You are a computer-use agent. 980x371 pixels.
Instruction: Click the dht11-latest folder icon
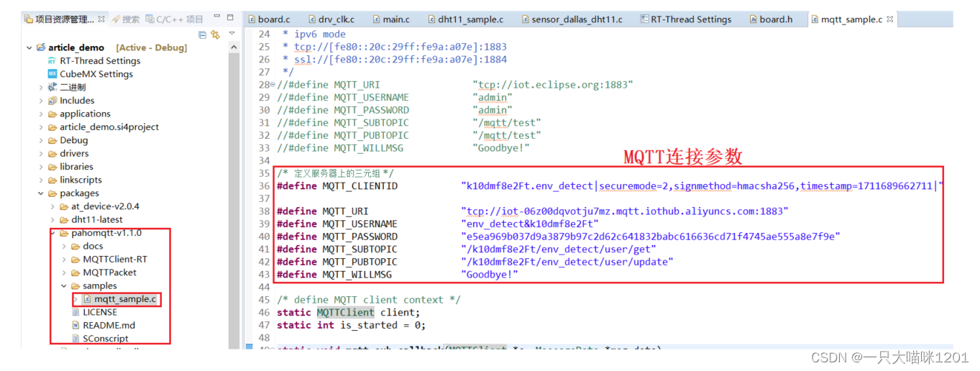click(x=64, y=219)
